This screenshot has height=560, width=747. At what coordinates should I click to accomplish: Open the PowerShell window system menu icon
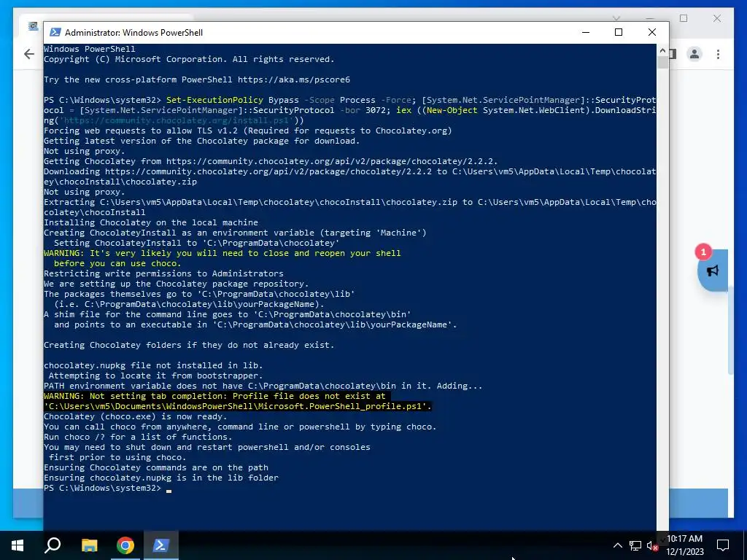[55, 32]
